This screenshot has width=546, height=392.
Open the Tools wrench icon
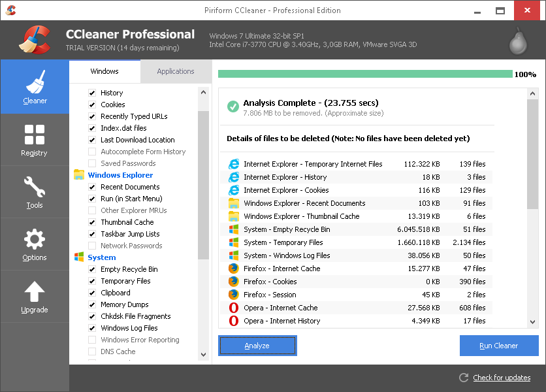(x=35, y=187)
